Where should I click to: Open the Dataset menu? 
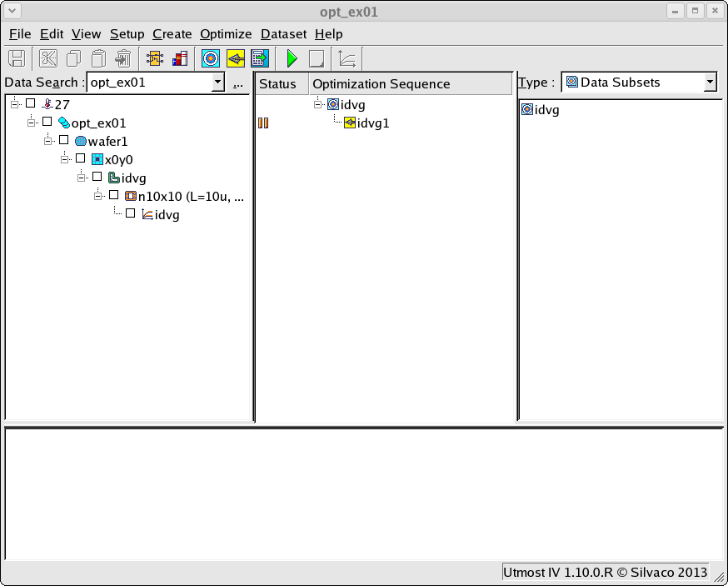(x=284, y=34)
